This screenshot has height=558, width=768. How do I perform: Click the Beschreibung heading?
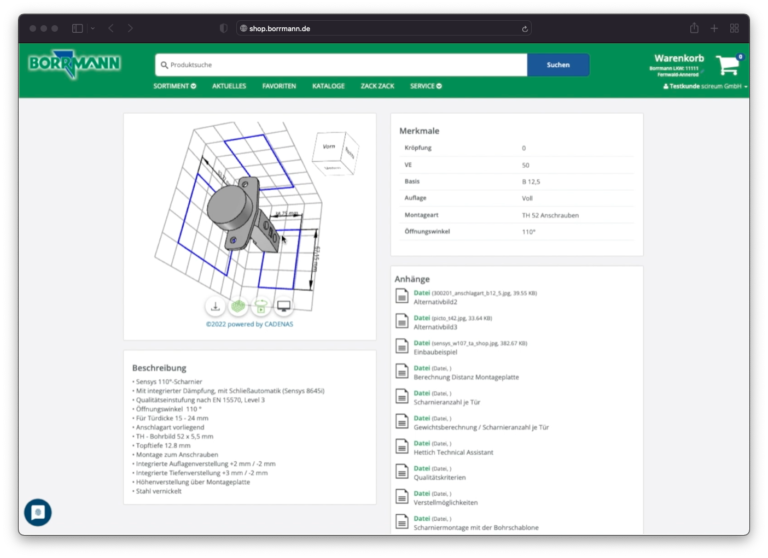[159, 367]
